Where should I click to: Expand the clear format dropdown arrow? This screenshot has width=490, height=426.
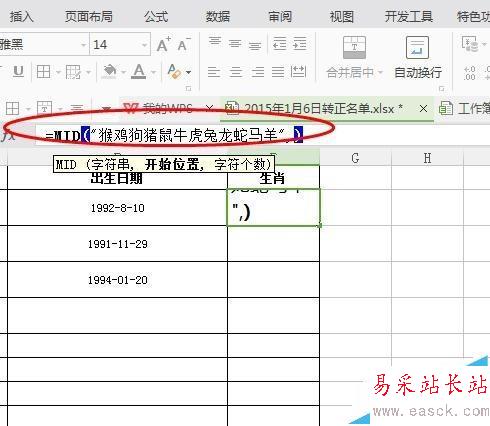pyautogui.click(x=188, y=72)
